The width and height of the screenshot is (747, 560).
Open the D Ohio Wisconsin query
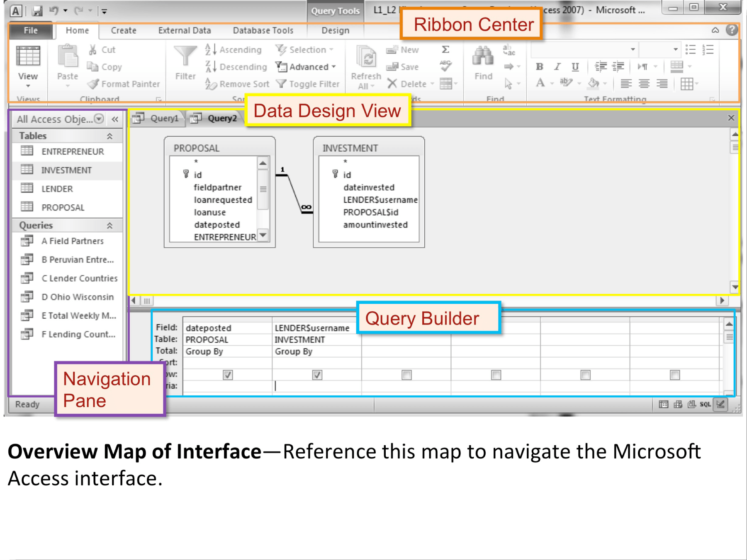pos(77,297)
